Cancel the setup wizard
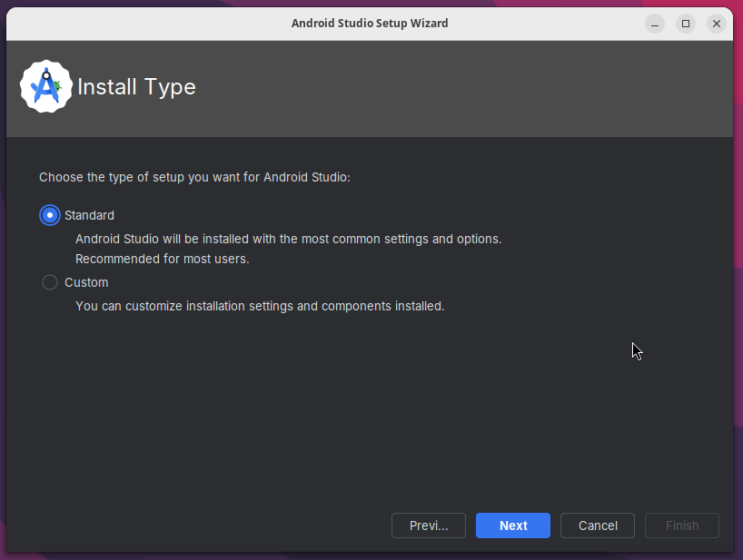The width and height of the screenshot is (743, 560). 598,526
